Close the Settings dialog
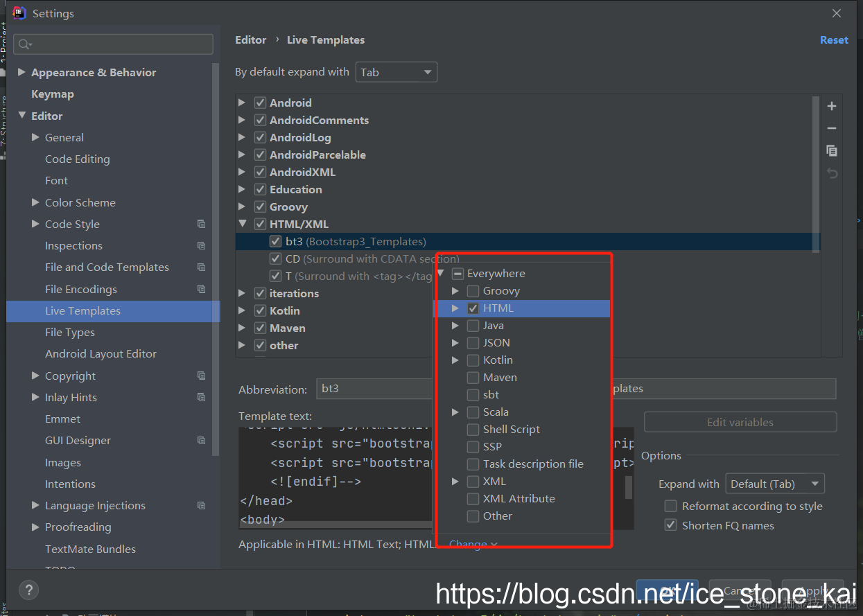The image size is (863, 616). [837, 13]
